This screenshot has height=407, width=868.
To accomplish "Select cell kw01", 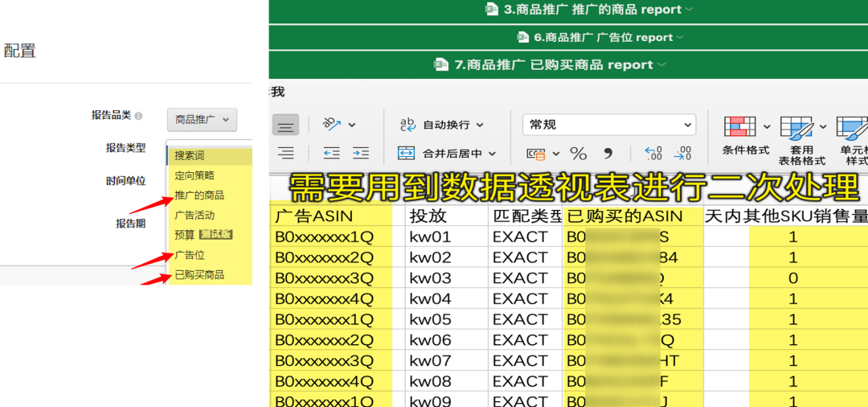I will click(x=446, y=237).
